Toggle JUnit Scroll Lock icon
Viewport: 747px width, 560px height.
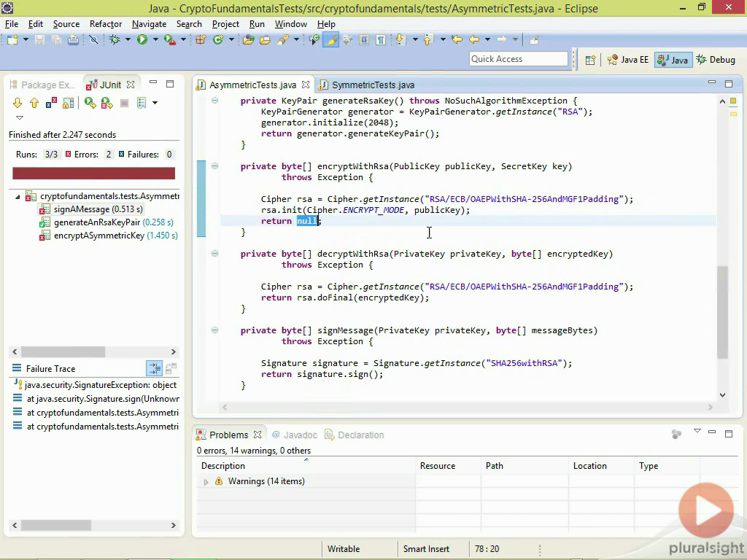[68, 103]
